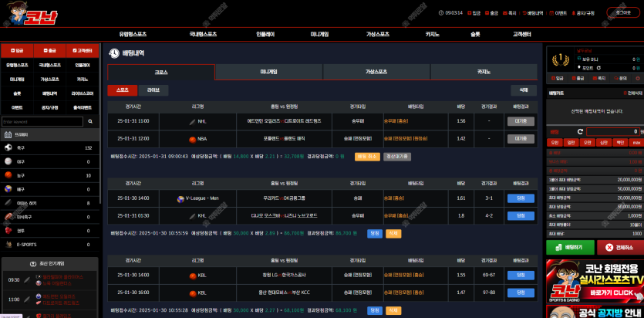644x318 pixels.
Task: Click the 로그아웃 logout button
Action: pyautogui.click(x=622, y=13)
